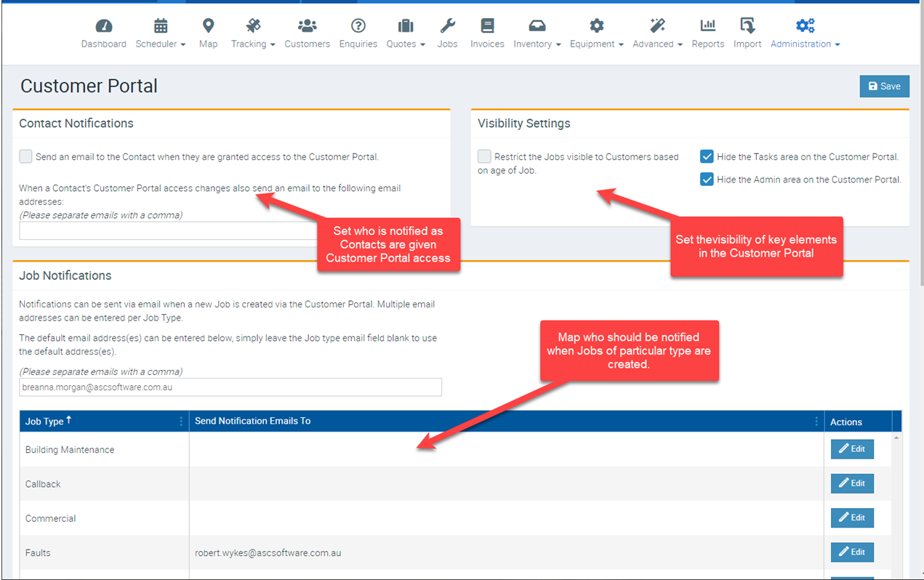This screenshot has width=924, height=580.
Task: Uncheck Hide the Admin area checkbox
Action: [x=707, y=180]
